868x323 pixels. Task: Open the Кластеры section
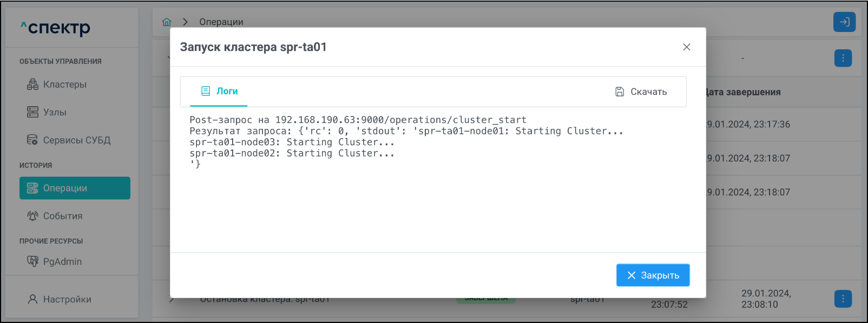(64, 85)
